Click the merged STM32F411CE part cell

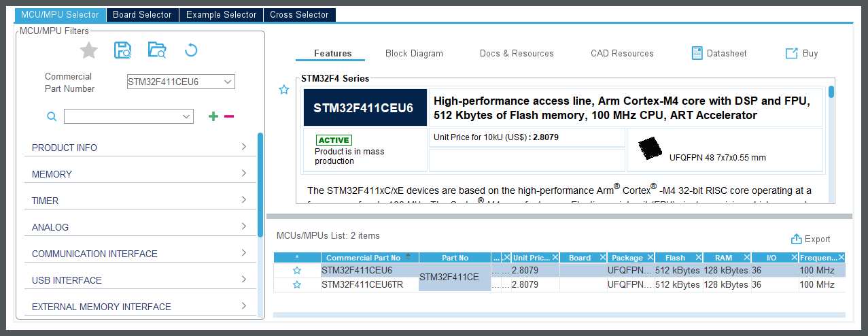click(x=455, y=278)
